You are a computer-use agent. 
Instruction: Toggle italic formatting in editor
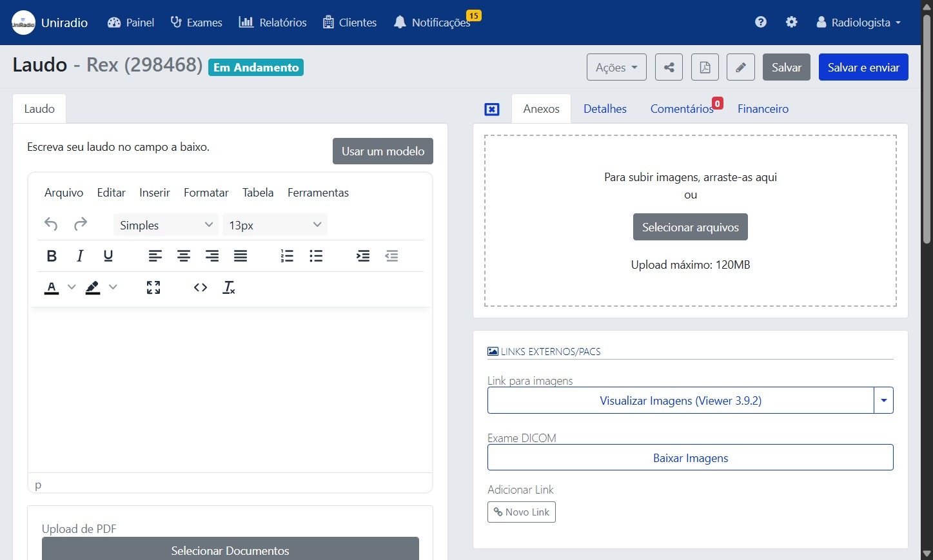(80, 256)
